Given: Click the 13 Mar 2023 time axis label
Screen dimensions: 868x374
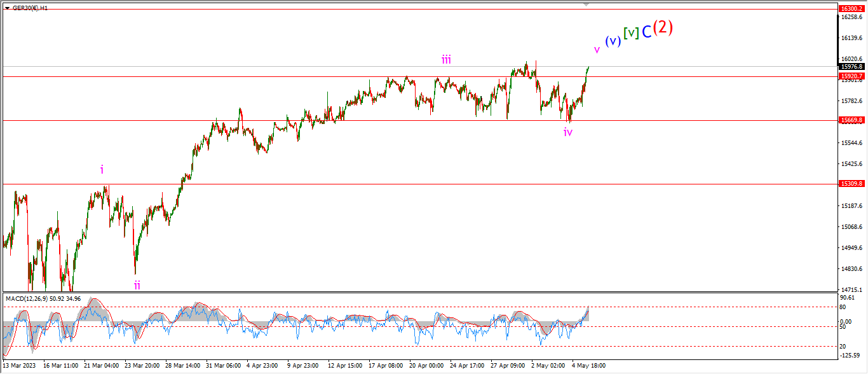Looking at the screenshot, I should point(19,366).
